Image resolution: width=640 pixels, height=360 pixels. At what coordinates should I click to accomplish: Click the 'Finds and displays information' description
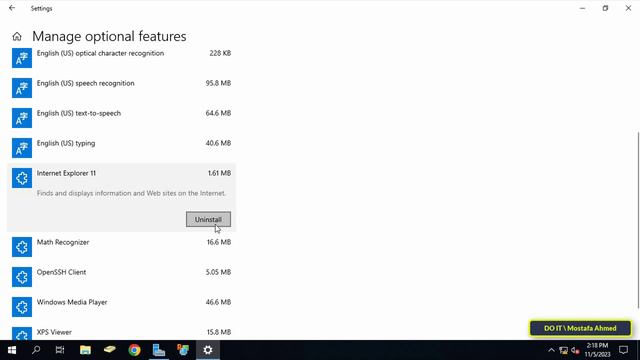point(131,193)
